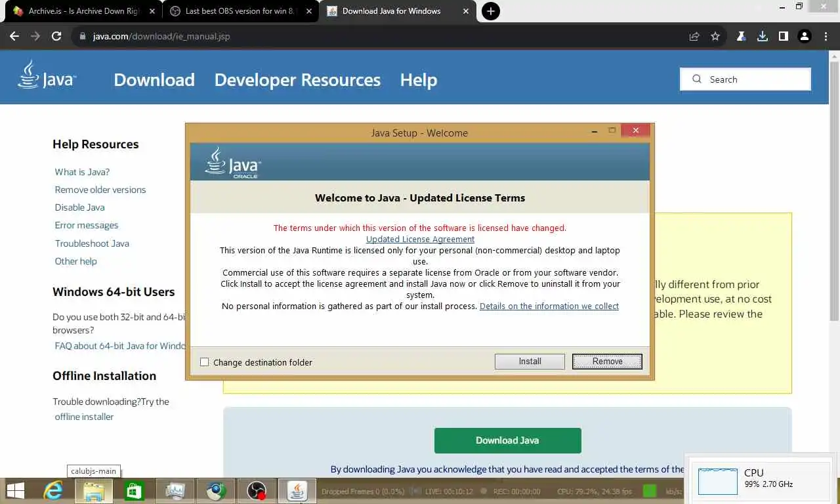This screenshot has height=504, width=840.
Task: Switch to Last best OBS version tab
Action: pos(240,11)
